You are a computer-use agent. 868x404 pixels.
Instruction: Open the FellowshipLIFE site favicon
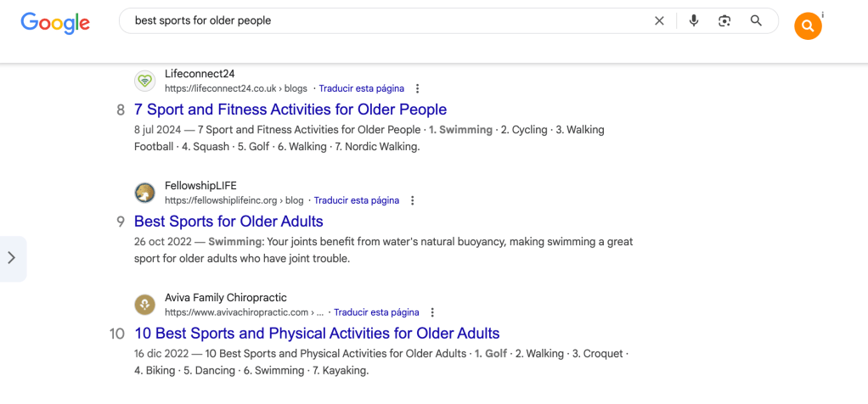tap(144, 193)
